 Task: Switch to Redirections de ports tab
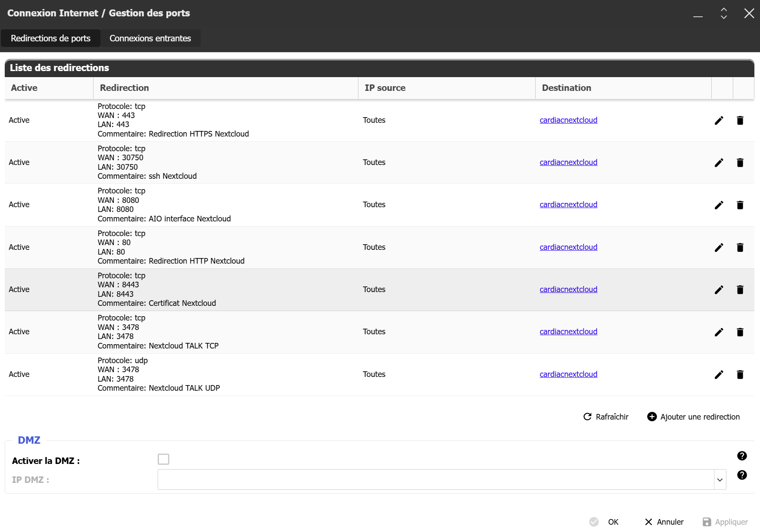click(50, 38)
